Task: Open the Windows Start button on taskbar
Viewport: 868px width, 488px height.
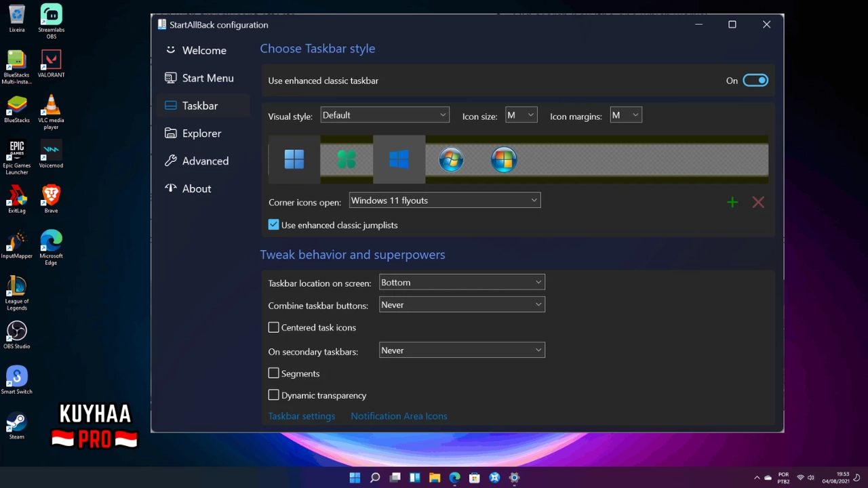Action: (355, 478)
